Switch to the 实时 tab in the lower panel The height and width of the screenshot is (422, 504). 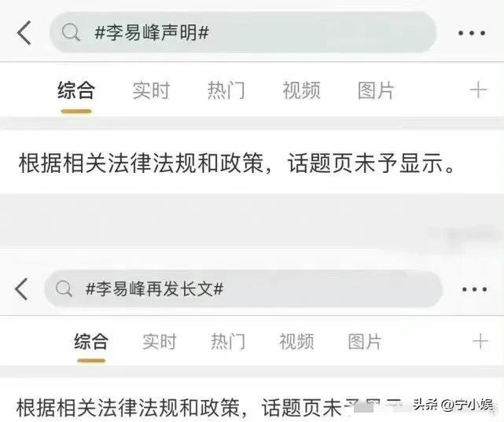(160, 341)
